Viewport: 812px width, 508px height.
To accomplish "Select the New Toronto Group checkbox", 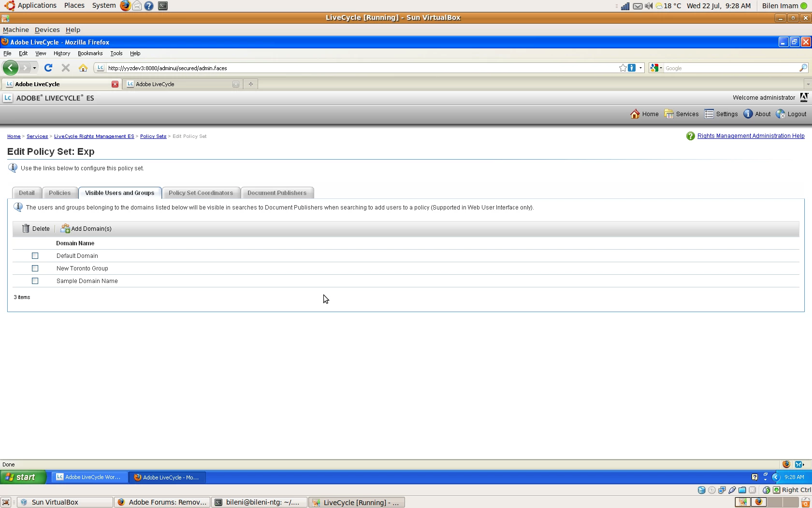I will coord(35,268).
